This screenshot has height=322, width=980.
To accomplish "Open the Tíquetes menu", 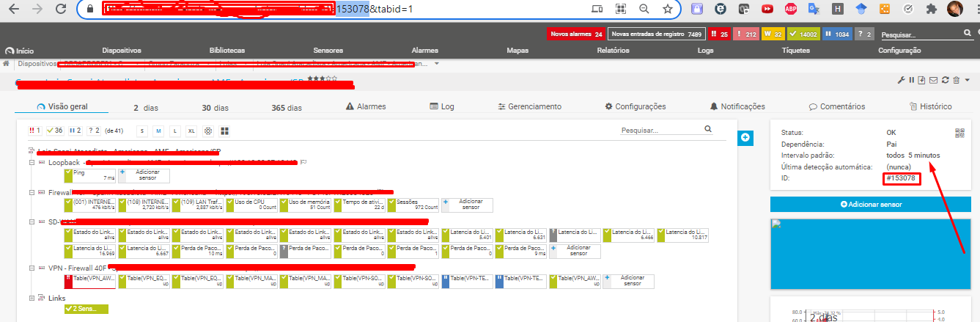I will tap(795, 51).
